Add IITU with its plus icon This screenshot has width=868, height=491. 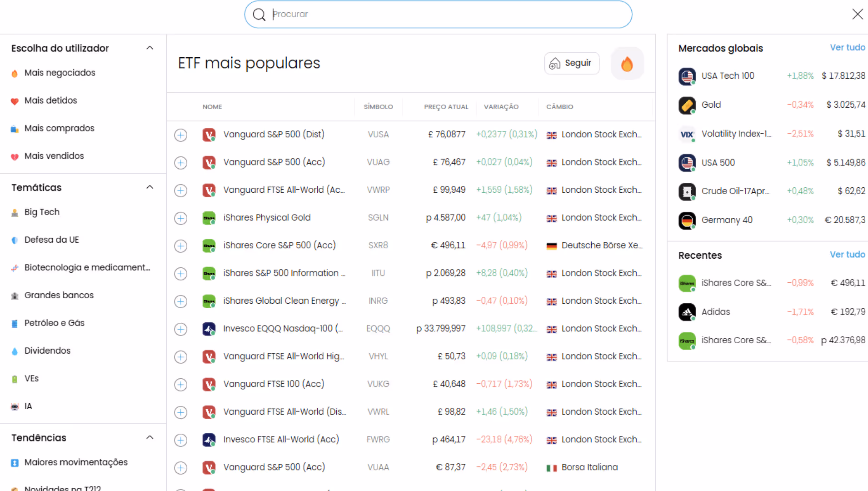pos(181,274)
